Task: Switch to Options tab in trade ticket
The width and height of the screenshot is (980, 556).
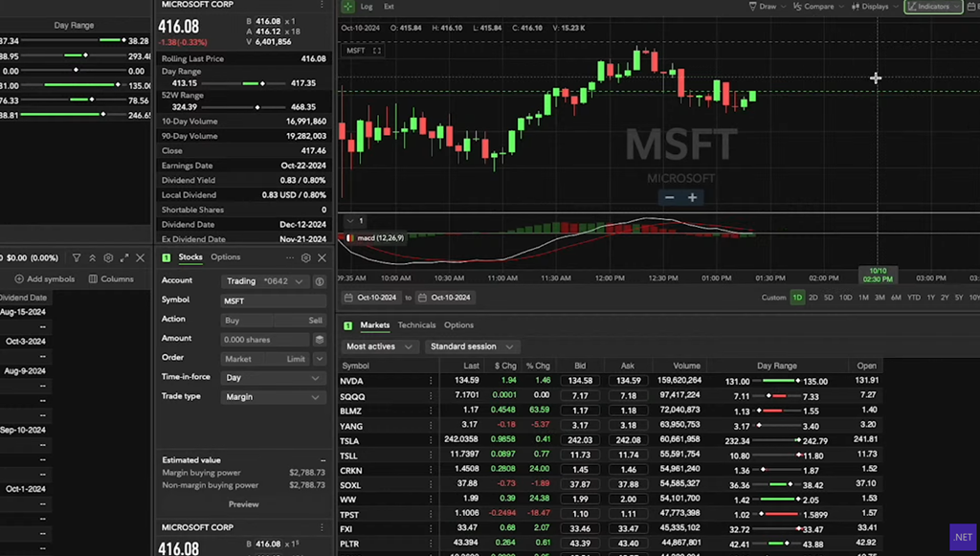Action: coord(226,257)
